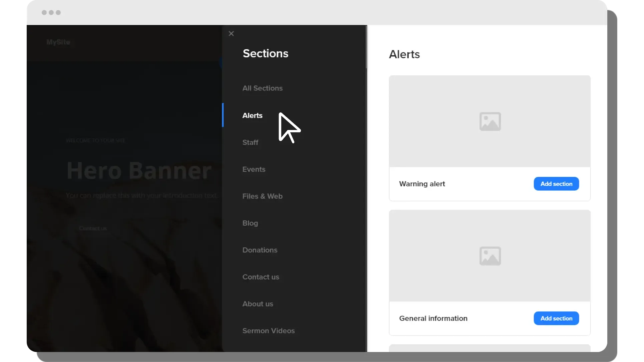Click the dimmed Contact us hero button
Viewport: 644px width, 362px height.
93,229
